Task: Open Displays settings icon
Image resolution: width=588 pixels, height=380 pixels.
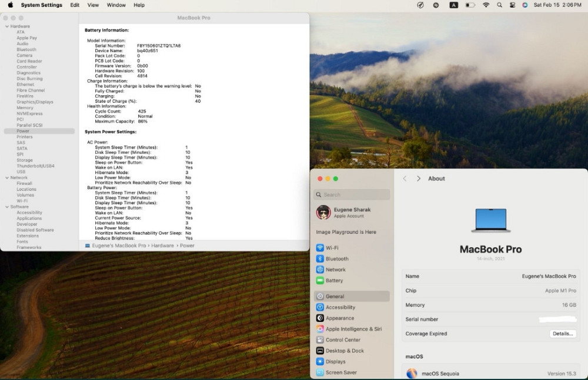Action: pyautogui.click(x=320, y=361)
